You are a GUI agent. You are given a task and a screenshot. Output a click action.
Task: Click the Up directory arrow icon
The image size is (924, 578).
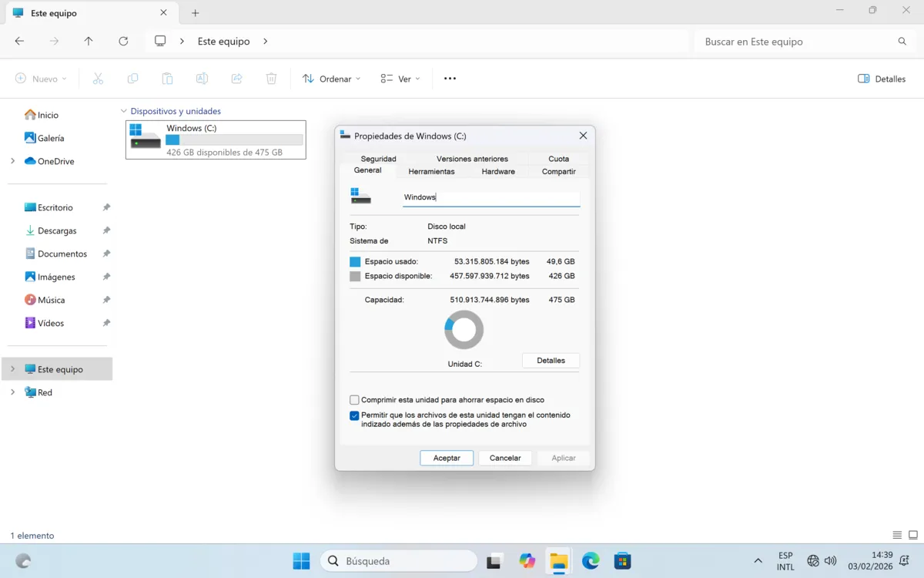89,42
